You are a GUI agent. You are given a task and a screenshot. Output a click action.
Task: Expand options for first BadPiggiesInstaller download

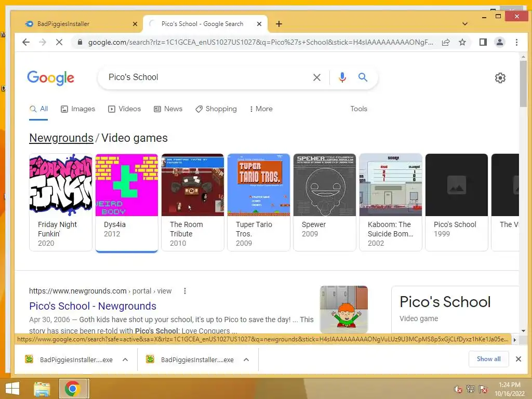pos(125,360)
